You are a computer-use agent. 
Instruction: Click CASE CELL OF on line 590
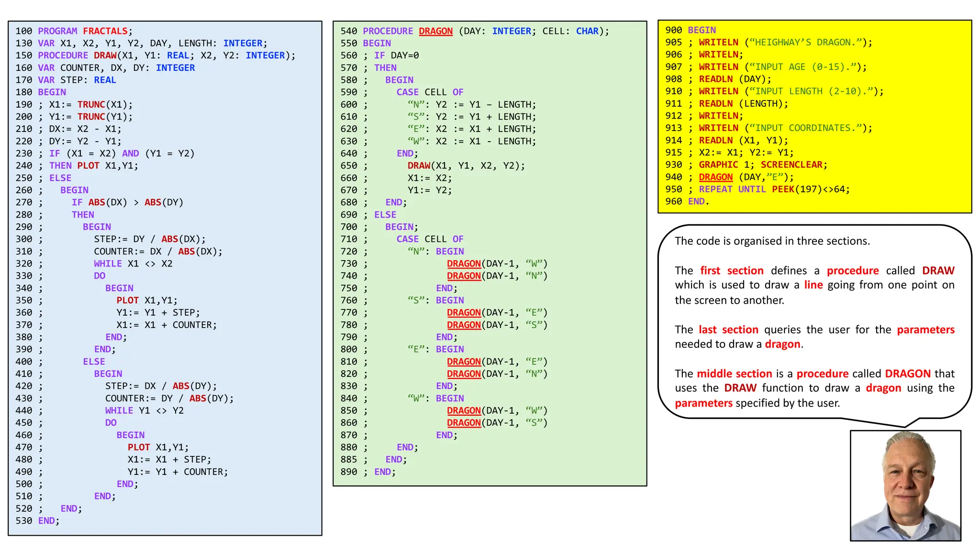tap(429, 92)
